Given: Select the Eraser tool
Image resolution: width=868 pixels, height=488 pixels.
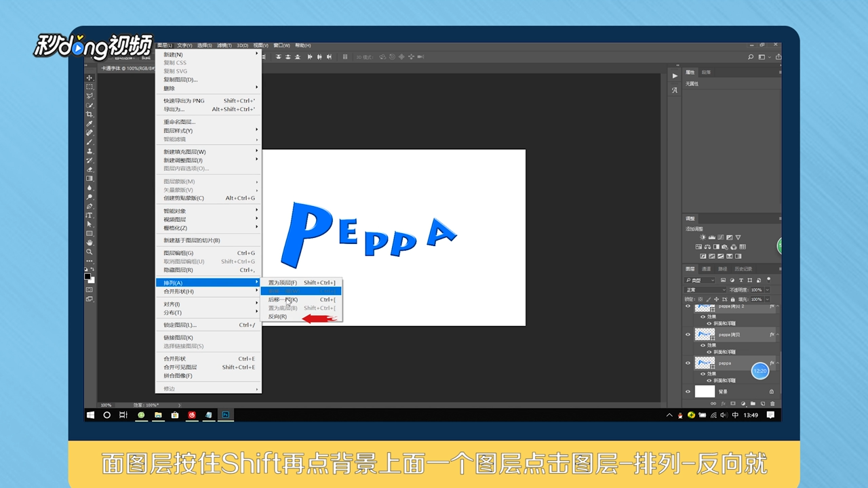Looking at the screenshot, I should pyautogui.click(x=89, y=169).
